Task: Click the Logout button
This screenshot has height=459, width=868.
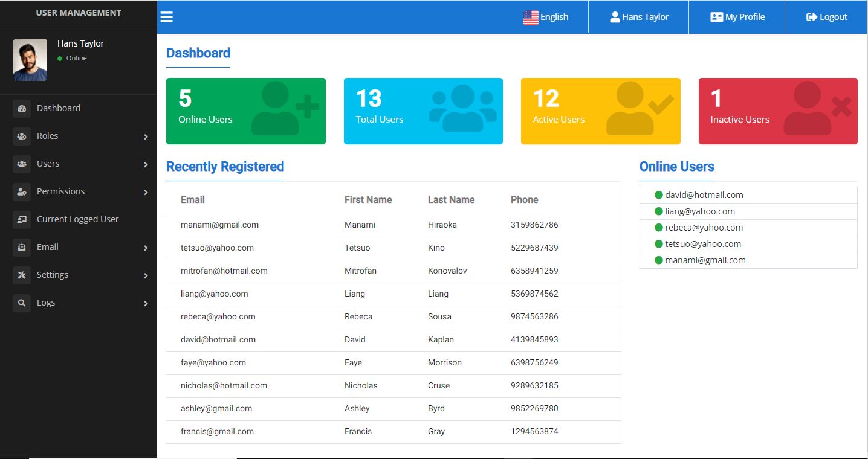Action: (x=827, y=17)
